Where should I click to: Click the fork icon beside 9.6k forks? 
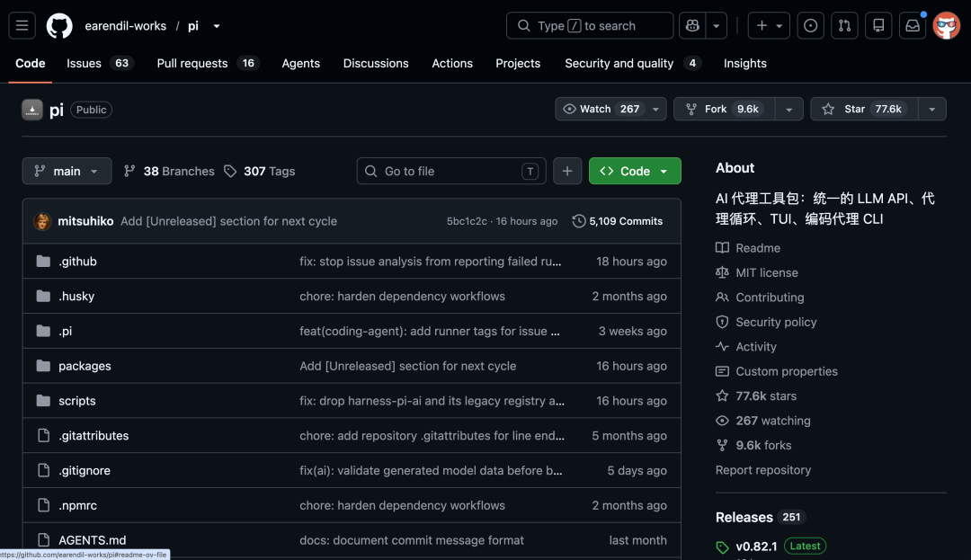pos(722,445)
